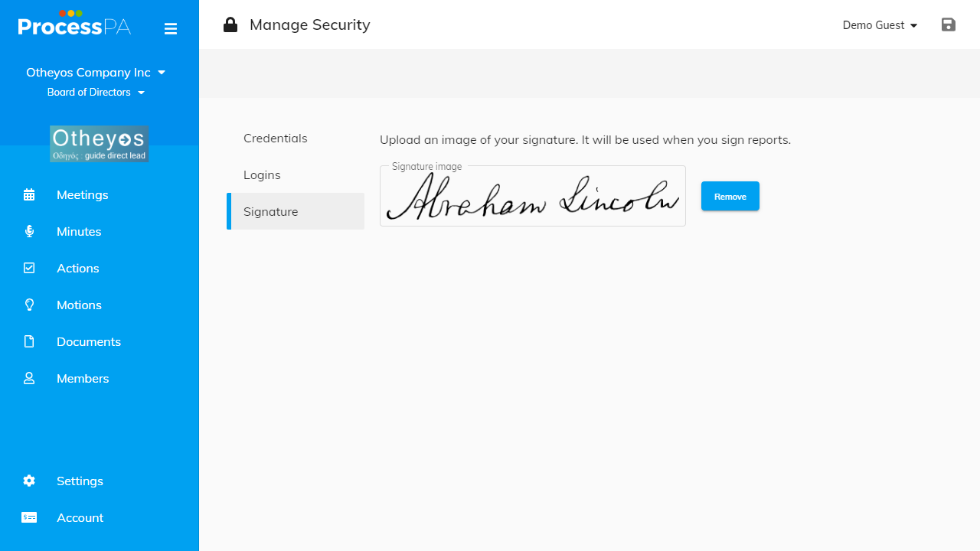Click the lock icon beside Manage Security

point(230,24)
